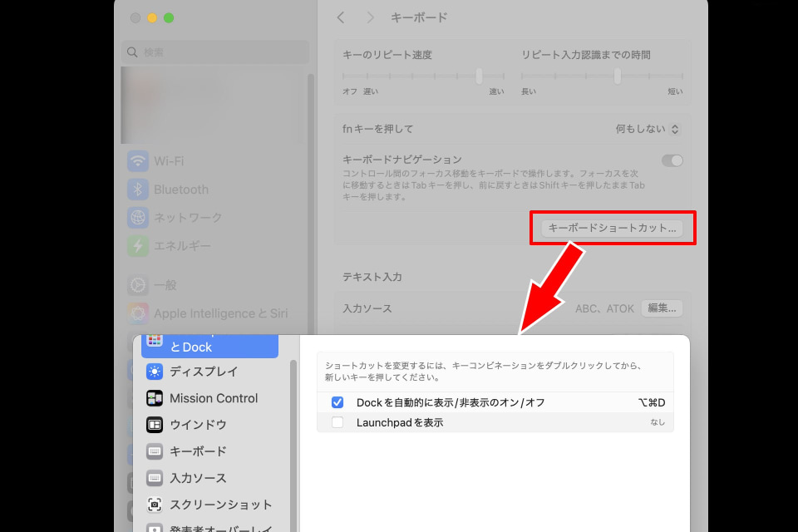Select the Mission Control icon
798x532 pixels.
coord(155,398)
